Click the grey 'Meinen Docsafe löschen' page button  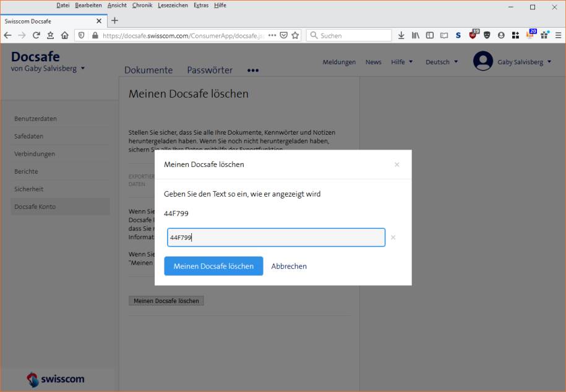pos(166,300)
